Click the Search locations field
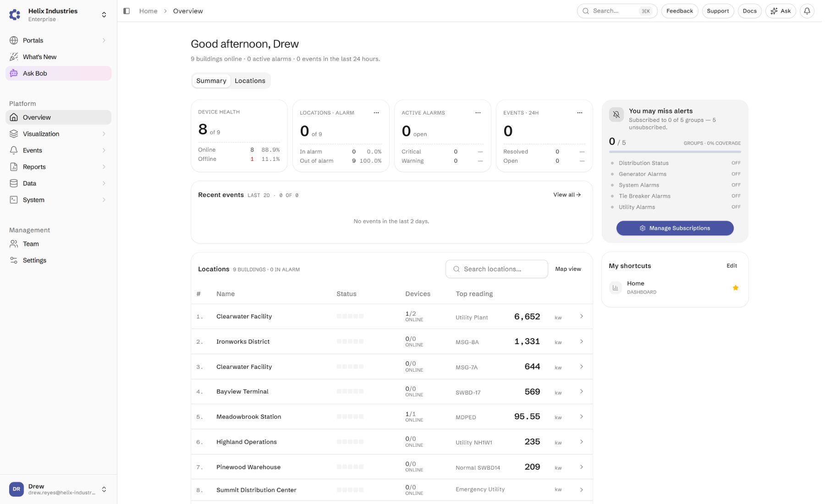 tap(496, 269)
